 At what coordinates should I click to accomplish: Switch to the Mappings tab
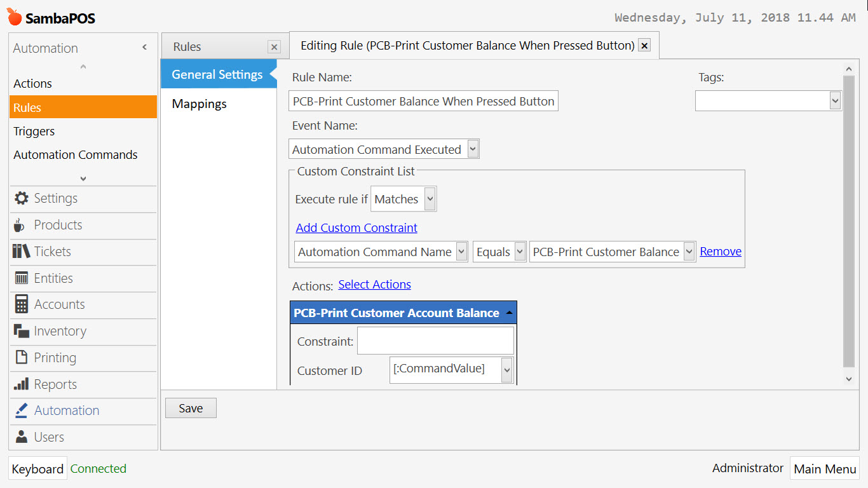tap(199, 104)
